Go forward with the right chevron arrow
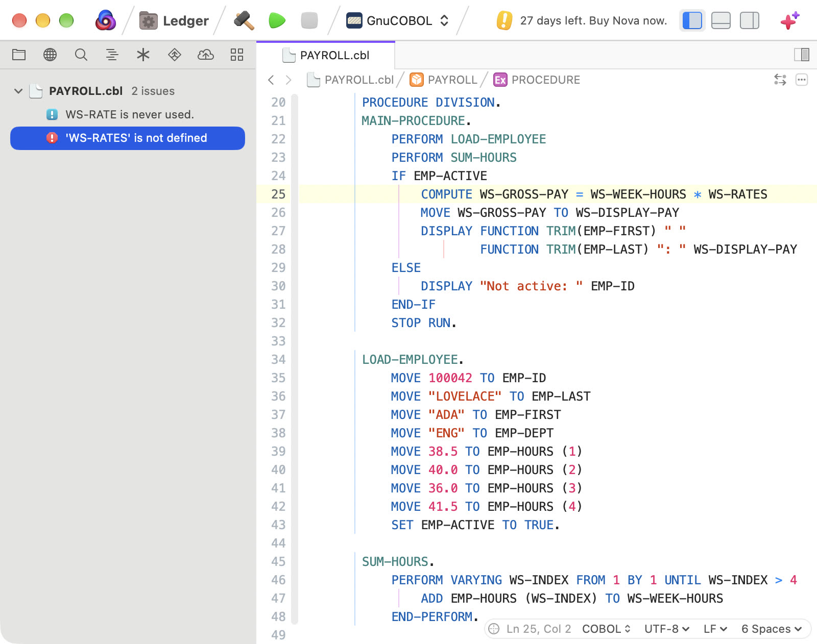This screenshot has width=817, height=644. coord(289,80)
